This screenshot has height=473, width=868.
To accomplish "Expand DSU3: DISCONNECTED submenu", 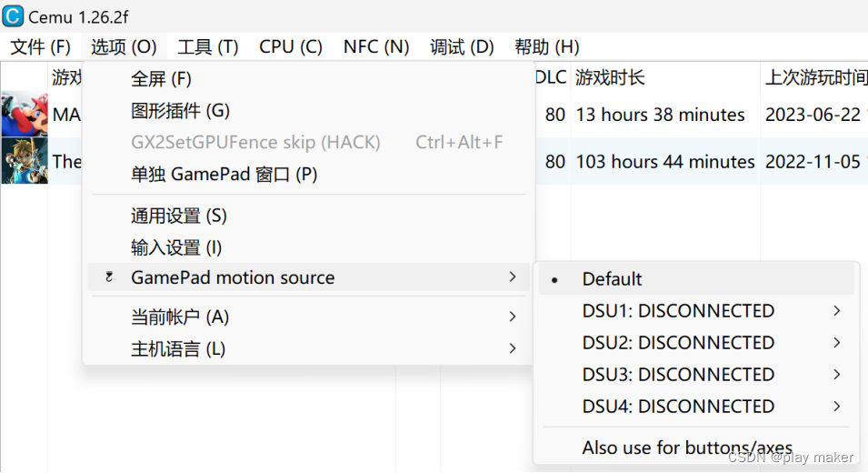I will tap(696, 375).
